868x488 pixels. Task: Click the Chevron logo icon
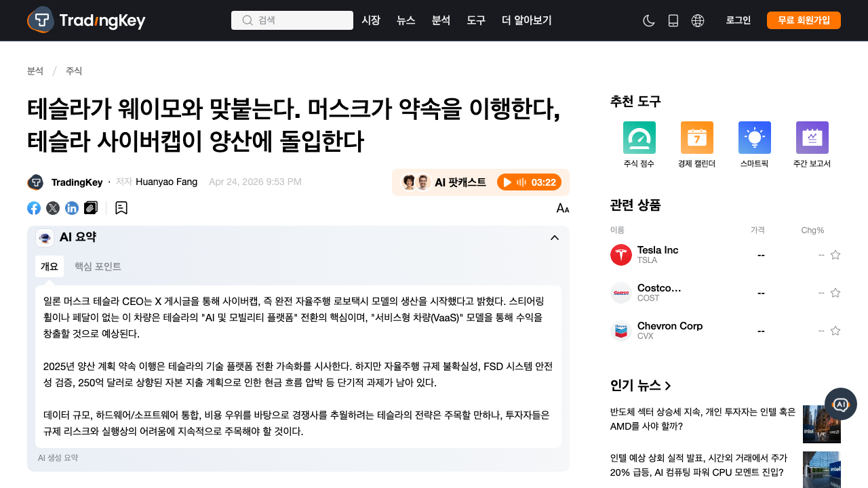tap(621, 331)
